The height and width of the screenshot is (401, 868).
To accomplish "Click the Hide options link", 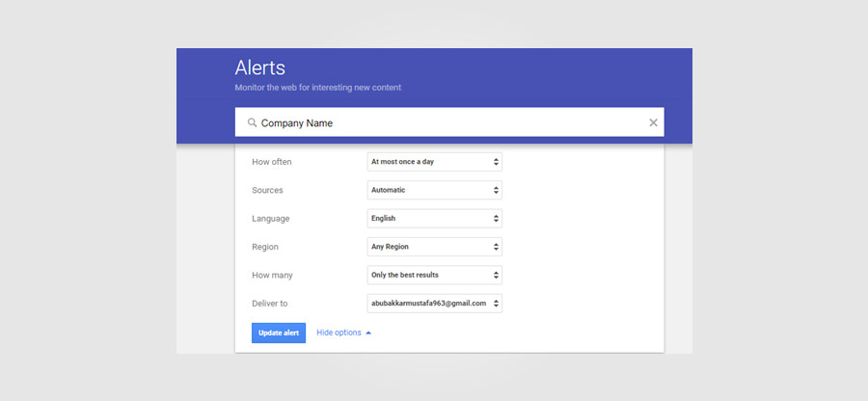I will [339, 333].
